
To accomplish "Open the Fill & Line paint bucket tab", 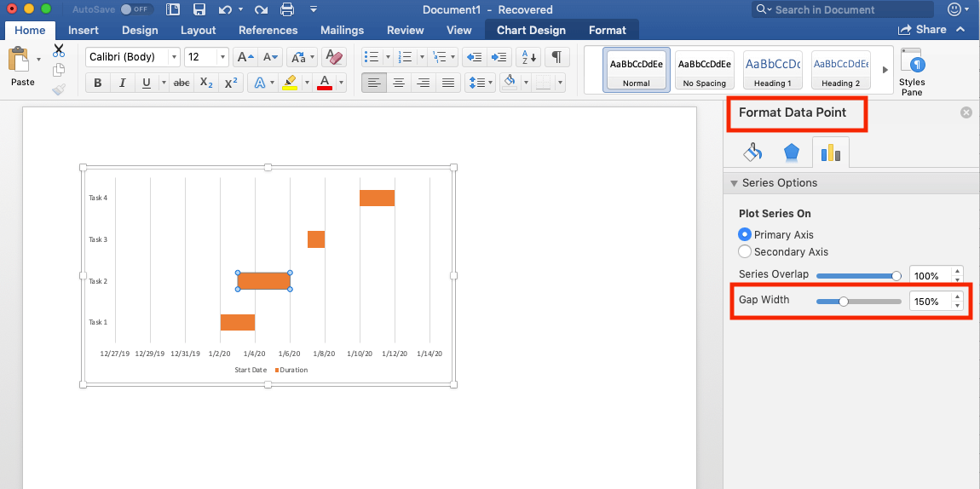I will click(x=752, y=152).
